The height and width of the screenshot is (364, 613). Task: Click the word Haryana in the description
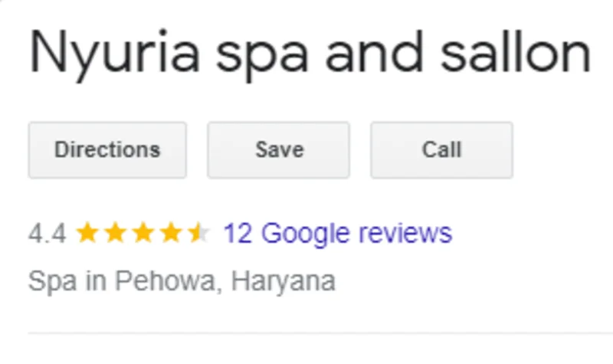[284, 281]
